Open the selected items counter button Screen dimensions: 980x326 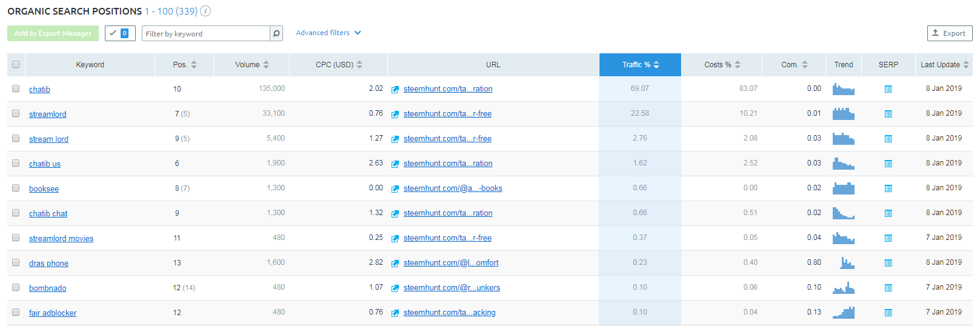[120, 33]
